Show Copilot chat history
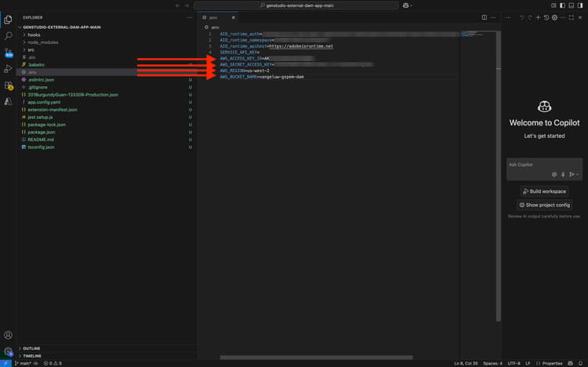588x367 pixels. click(546, 17)
